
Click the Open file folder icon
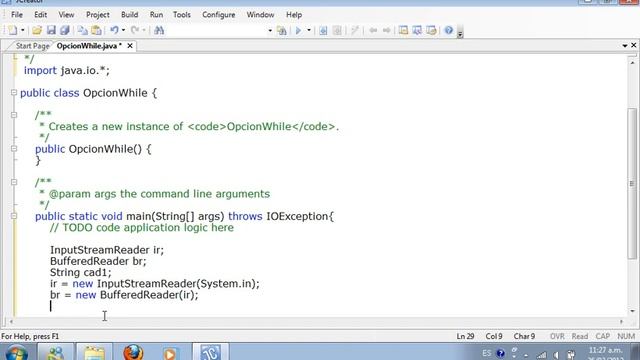37,30
